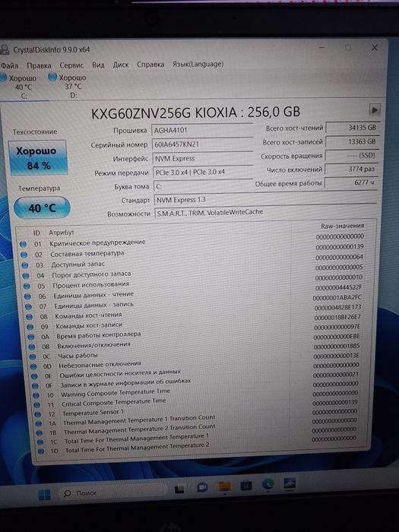The width and height of the screenshot is (399, 532).
Task: Open the Язык(Language) menu
Action: 198,64
